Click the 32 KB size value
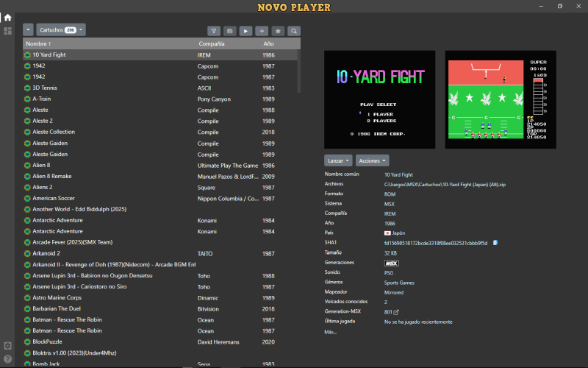588x368 pixels. pos(390,253)
